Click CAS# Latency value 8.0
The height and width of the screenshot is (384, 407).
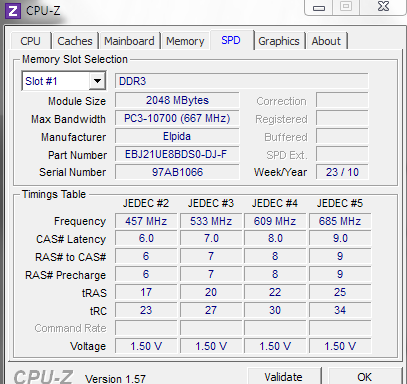coord(275,239)
